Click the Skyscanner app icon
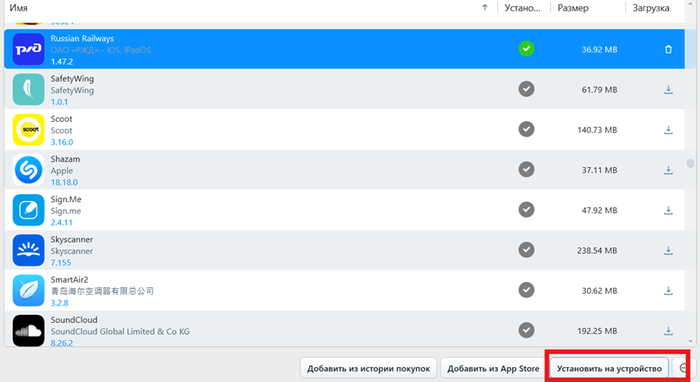The height and width of the screenshot is (382, 700). tap(29, 250)
